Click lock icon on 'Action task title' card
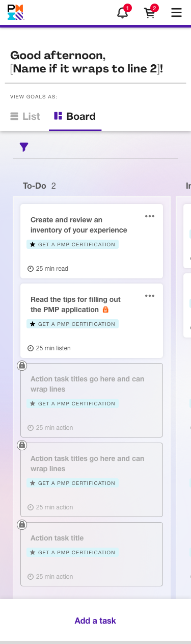191x644 pixels. pyautogui.click(x=22, y=525)
